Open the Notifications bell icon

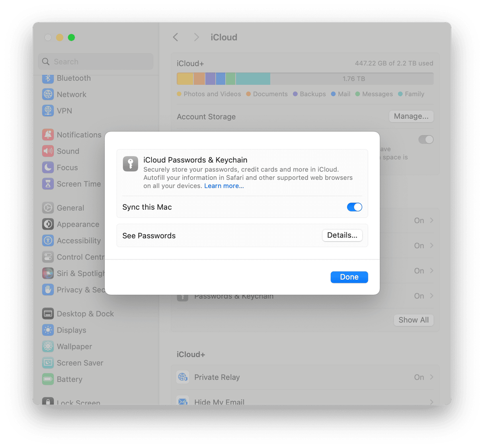(x=48, y=134)
